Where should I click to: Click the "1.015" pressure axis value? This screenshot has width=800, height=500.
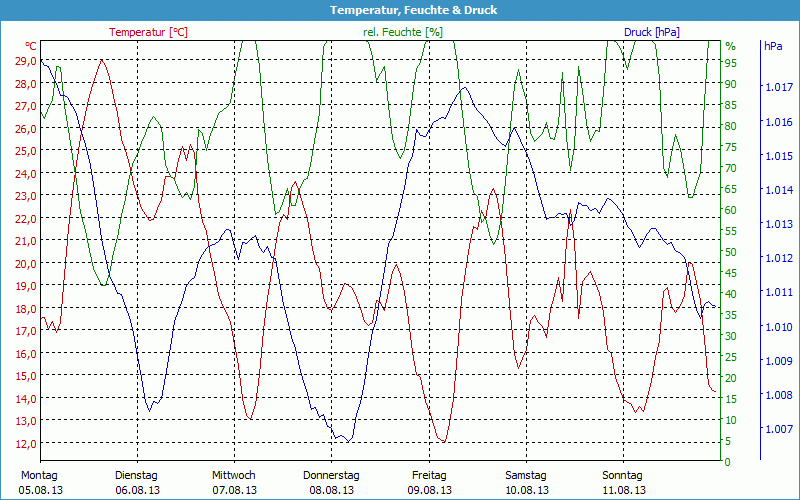[x=779, y=156]
